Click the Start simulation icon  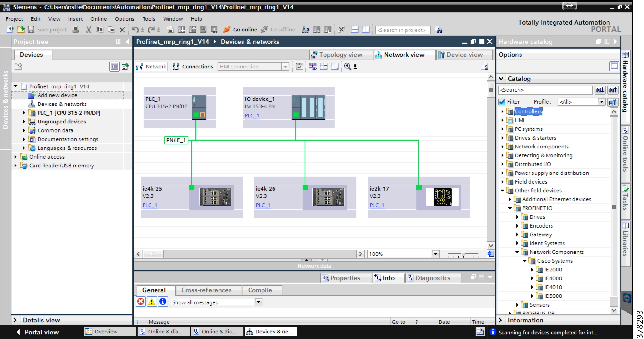pos(203,30)
